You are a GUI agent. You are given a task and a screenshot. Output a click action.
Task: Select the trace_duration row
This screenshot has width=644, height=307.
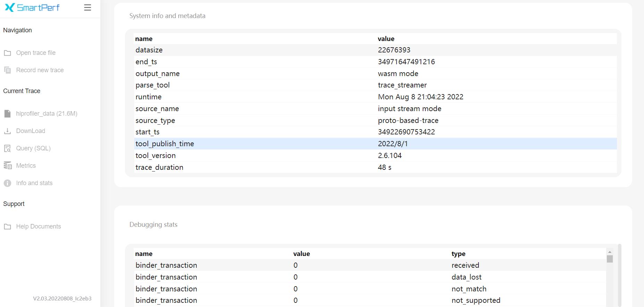click(x=375, y=167)
